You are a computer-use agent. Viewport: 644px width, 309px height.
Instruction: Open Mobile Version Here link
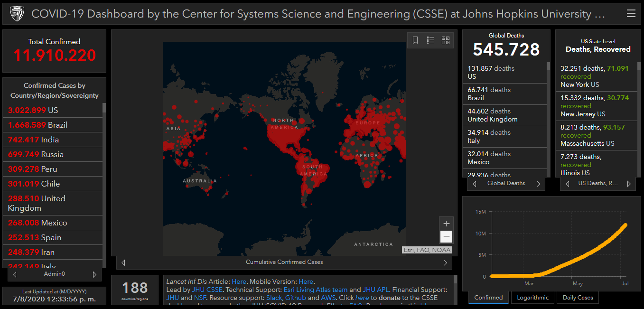pyautogui.click(x=306, y=281)
